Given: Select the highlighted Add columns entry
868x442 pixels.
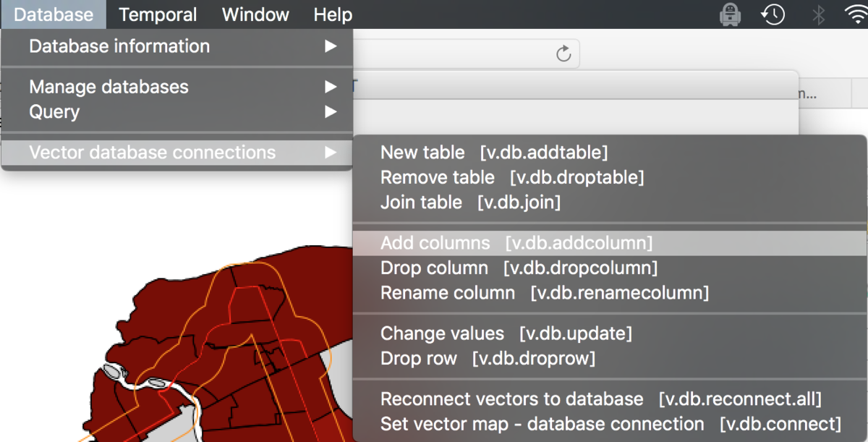Looking at the screenshot, I should [517, 243].
